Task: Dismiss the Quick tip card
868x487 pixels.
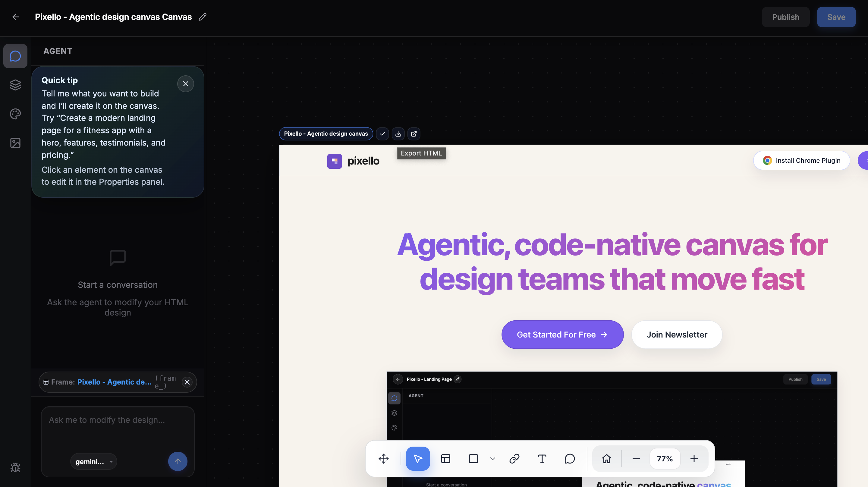Action: pos(185,84)
